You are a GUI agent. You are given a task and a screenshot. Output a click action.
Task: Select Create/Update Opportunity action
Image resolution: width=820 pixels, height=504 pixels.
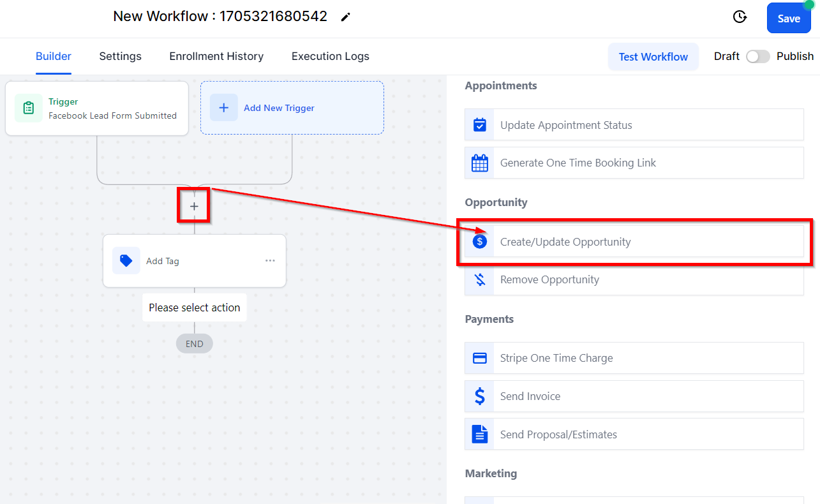[634, 241]
